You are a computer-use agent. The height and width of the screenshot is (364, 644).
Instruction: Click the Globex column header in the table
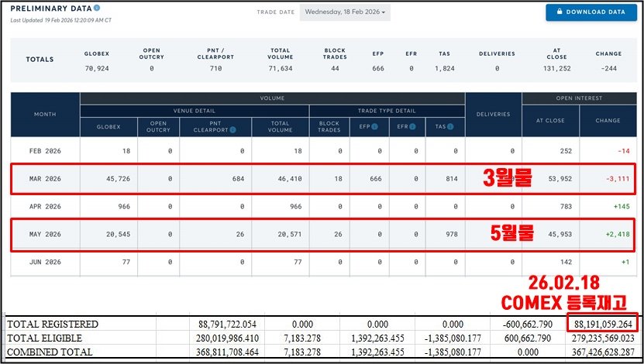click(x=108, y=126)
